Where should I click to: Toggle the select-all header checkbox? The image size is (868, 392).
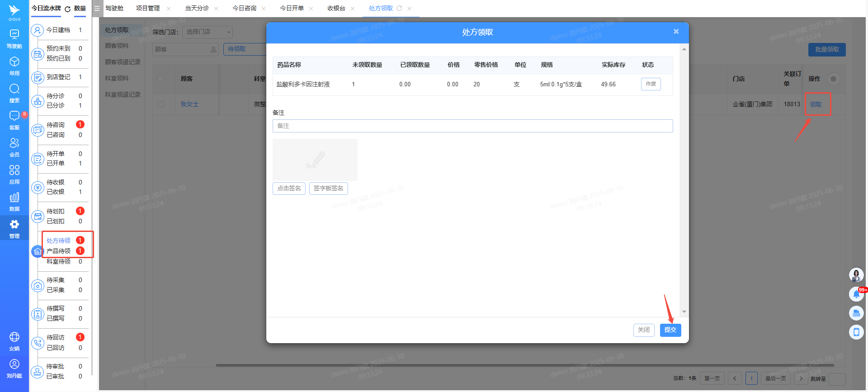(160, 79)
